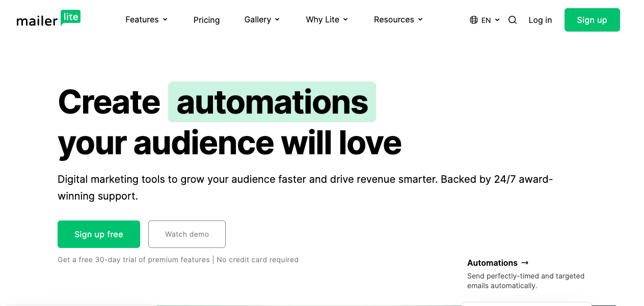Click the Sign up free button
The image size is (644, 306).
[x=99, y=234]
